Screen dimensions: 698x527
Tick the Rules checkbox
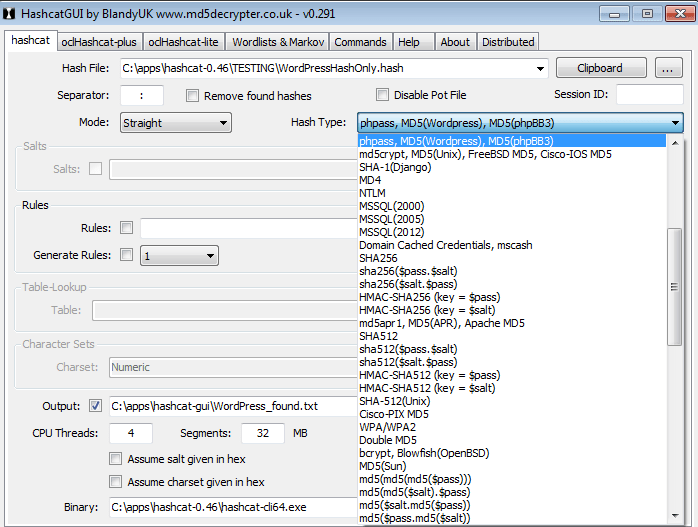point(126,228)
